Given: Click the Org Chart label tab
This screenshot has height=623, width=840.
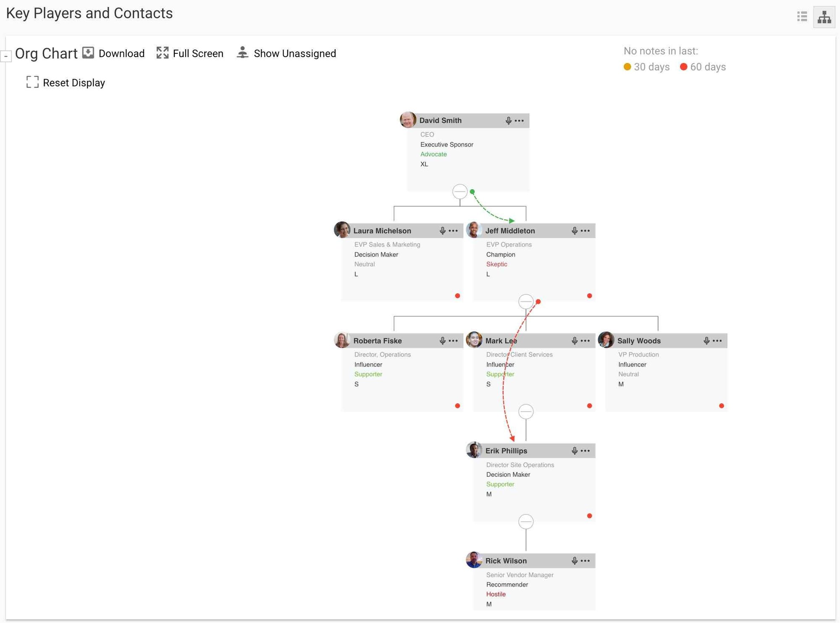Looking at the screenshot, I should click(47, 54).
